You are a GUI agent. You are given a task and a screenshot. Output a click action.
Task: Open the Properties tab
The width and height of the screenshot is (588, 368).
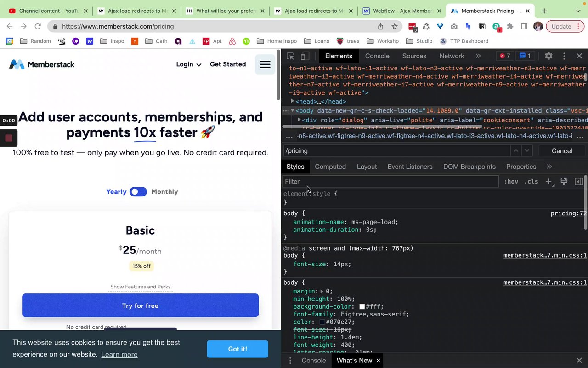tap(521, 167)
